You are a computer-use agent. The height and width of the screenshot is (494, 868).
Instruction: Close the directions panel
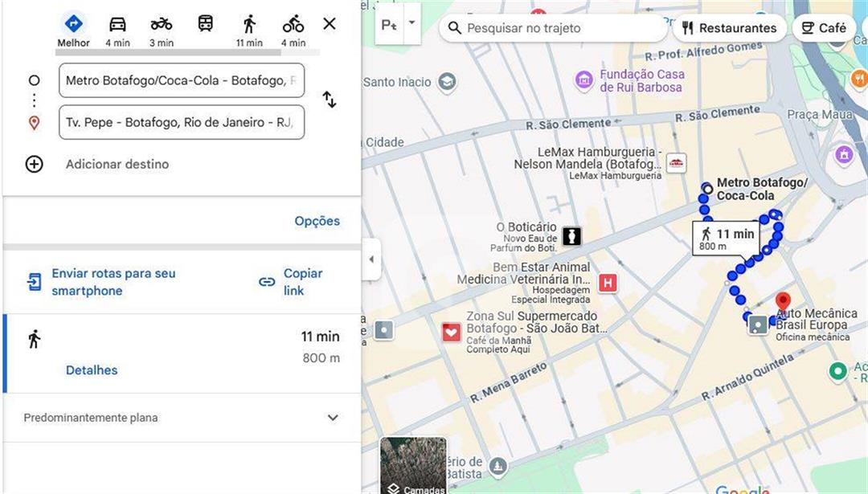[330, 24]
